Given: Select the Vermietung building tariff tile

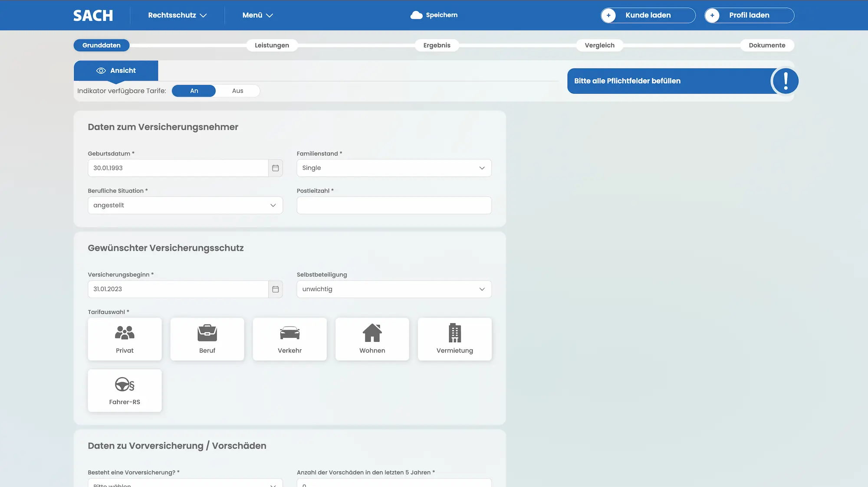Looking at the screenshot, I should (454, 339).
